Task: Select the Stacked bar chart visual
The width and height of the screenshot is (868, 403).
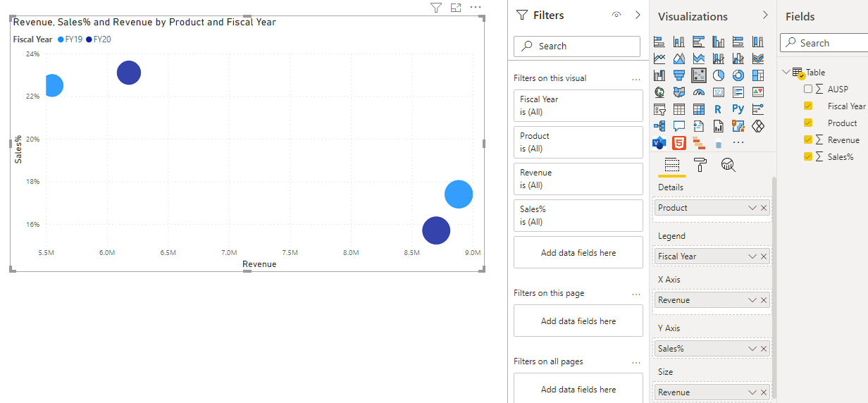Action: click(659, 42)
